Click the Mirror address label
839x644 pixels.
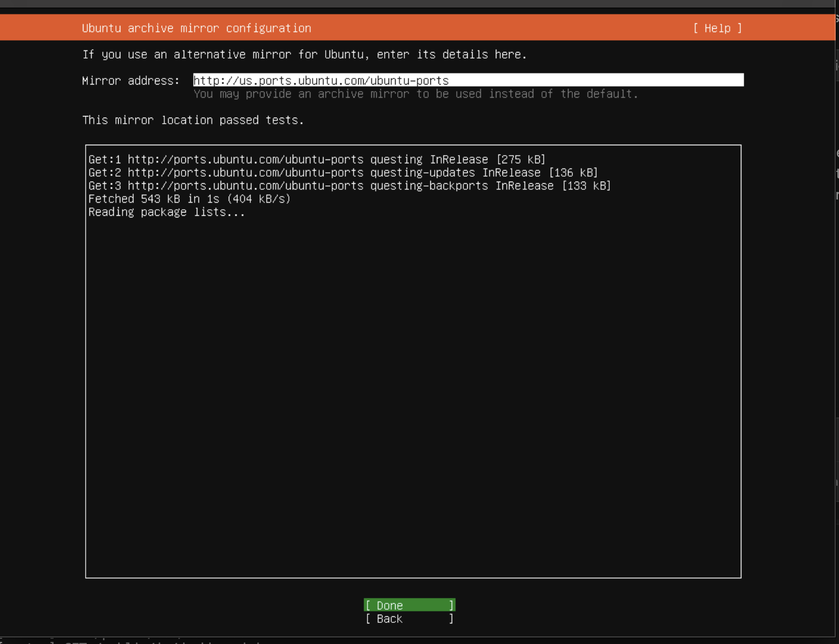131,80
